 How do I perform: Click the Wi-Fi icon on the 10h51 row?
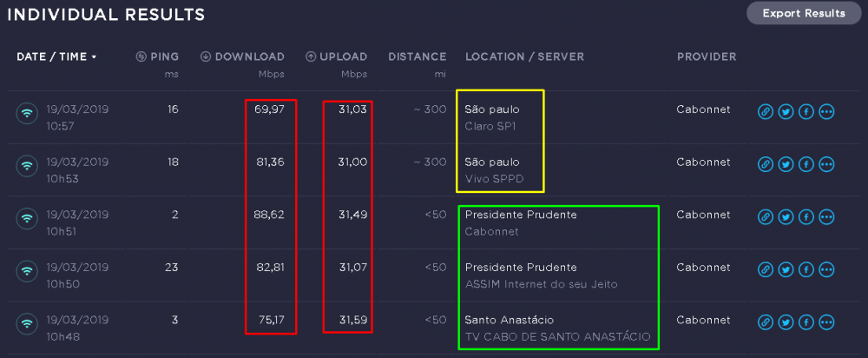pos(27,218)
